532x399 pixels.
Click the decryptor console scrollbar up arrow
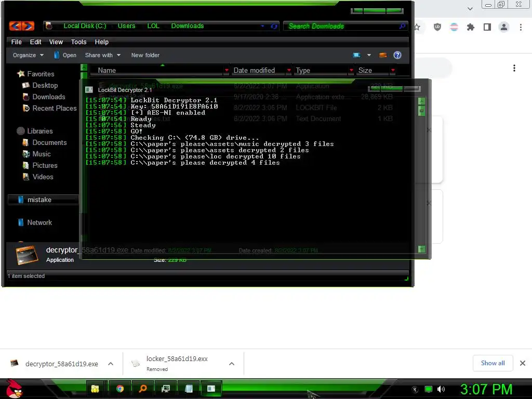[x=421, y=101]
